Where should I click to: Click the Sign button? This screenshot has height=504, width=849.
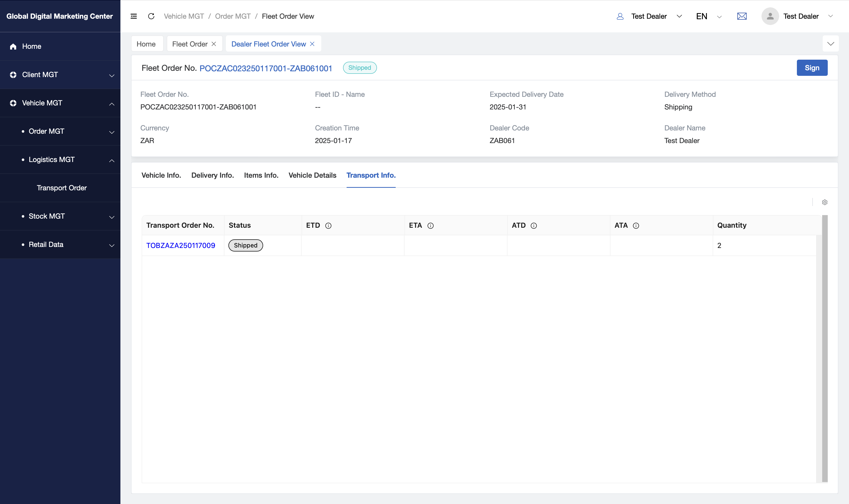(812, 68)
